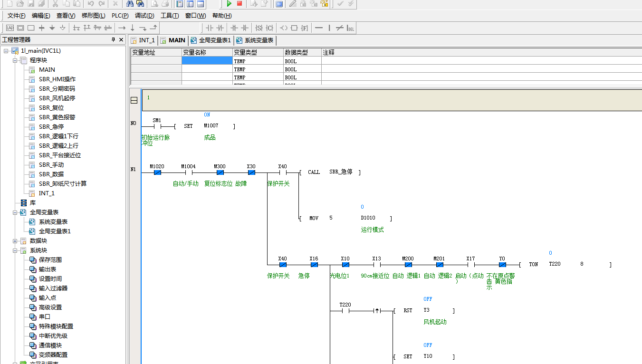Open the 文件(F) menu
This screenshot has width=642, height=364.
(x=16, y=15)
